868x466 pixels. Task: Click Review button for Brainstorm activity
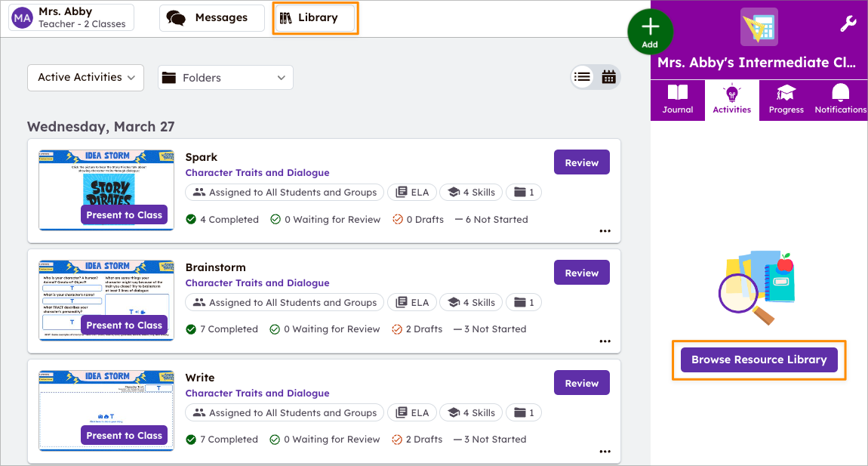581,273
